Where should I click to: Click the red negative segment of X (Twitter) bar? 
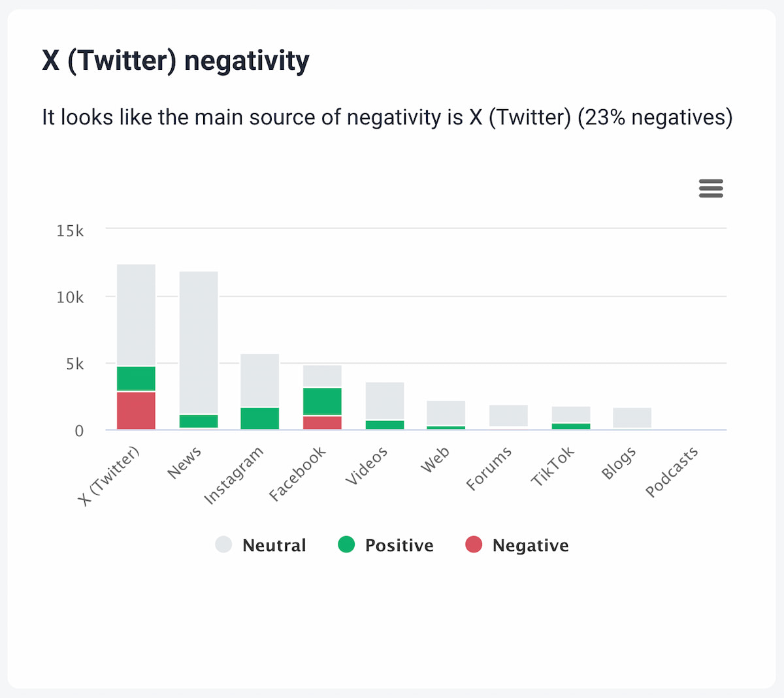click(x=136, y=410)
